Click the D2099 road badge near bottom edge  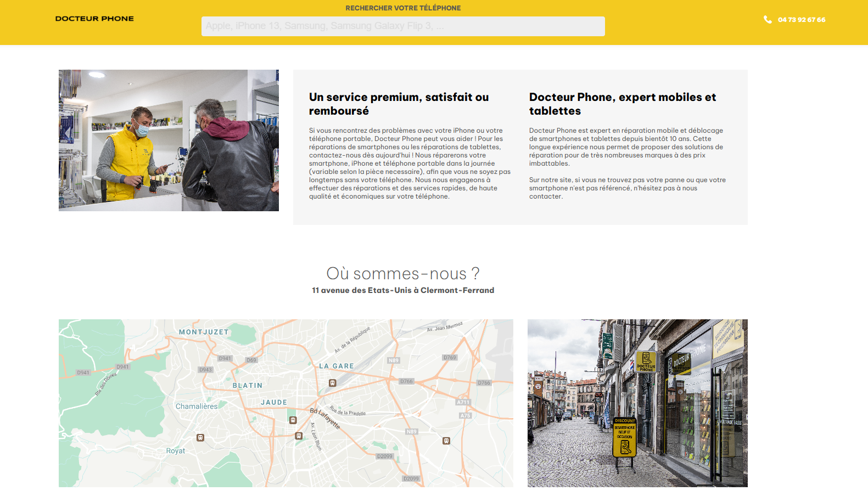pyautogui.click(x=411, y=479)
